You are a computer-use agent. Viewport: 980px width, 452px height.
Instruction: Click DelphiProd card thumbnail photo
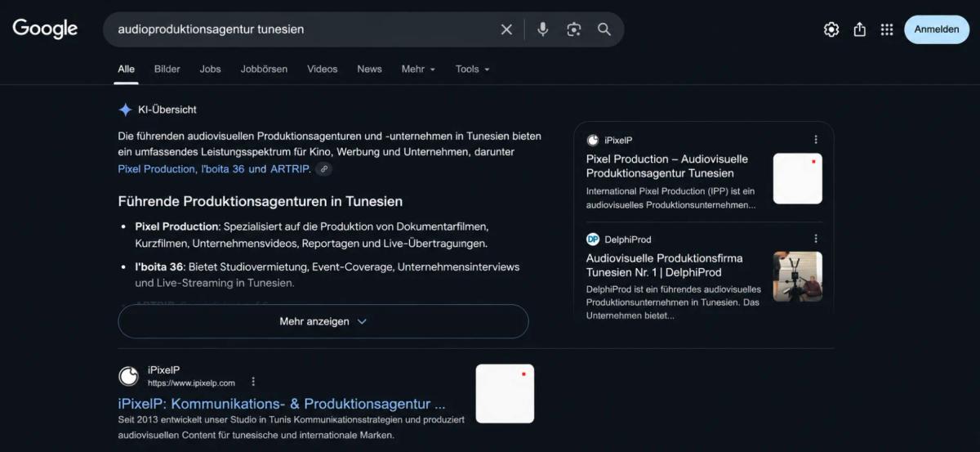tap(798, 277)
